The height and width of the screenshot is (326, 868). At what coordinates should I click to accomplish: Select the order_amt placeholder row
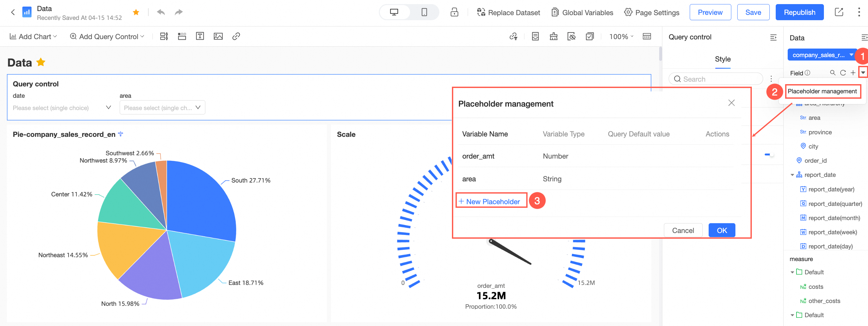click(x=596, y=156)
